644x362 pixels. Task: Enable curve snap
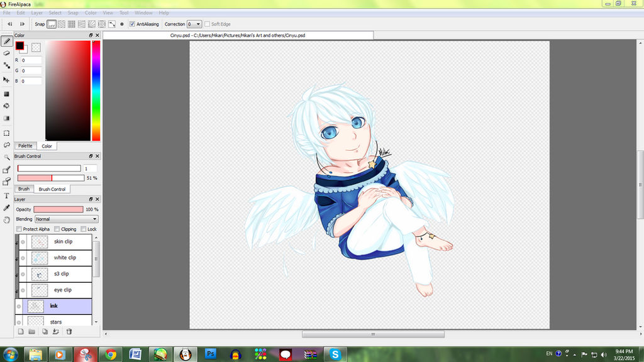(112, 25)
